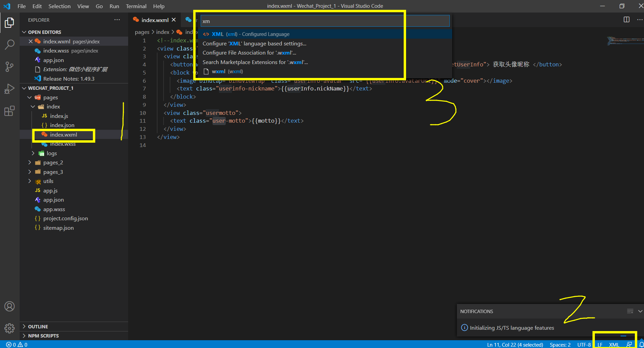Click the errors and warnings status indicator
Viewport: 644px width, 348px height.
17,345
